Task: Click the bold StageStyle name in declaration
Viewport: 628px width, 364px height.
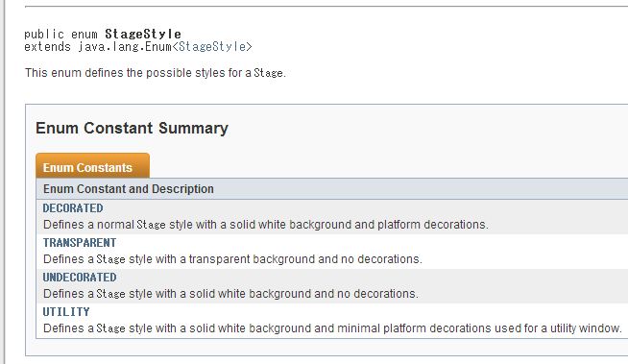Action: [x=143, y=34]
